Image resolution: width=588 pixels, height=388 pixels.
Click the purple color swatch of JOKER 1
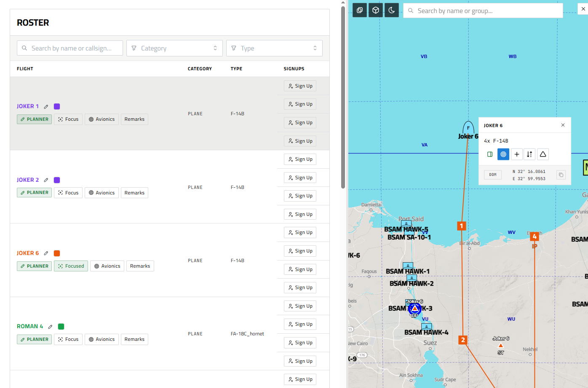tap(57, 106)
